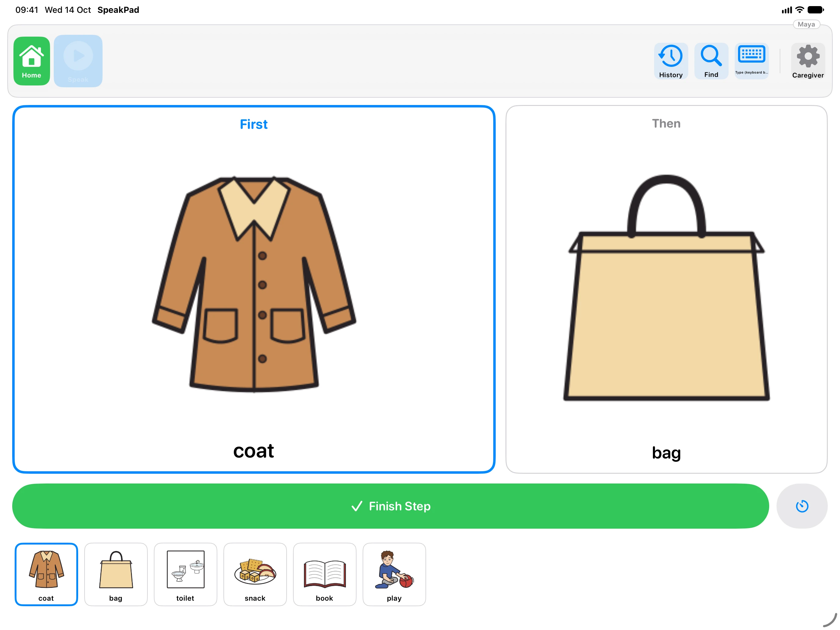840x630 pixels.
Task: Choose the toilet symbol tile
Action: pyautogui.click(x=185, y=574)
